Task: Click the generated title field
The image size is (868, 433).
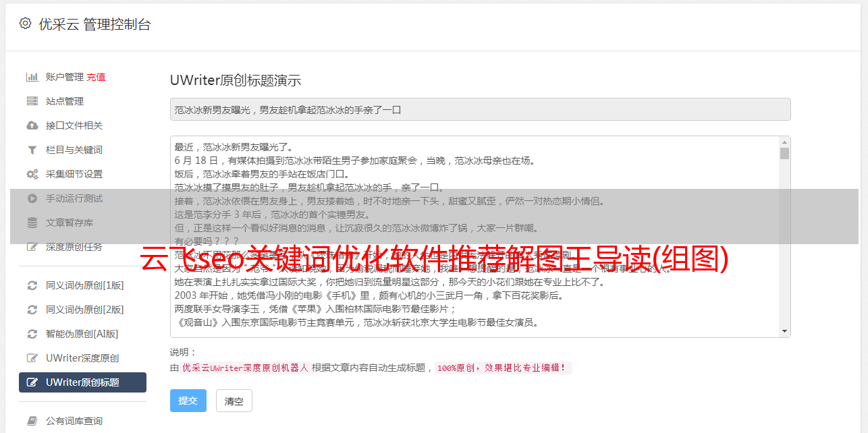Action: pos(480,109)
